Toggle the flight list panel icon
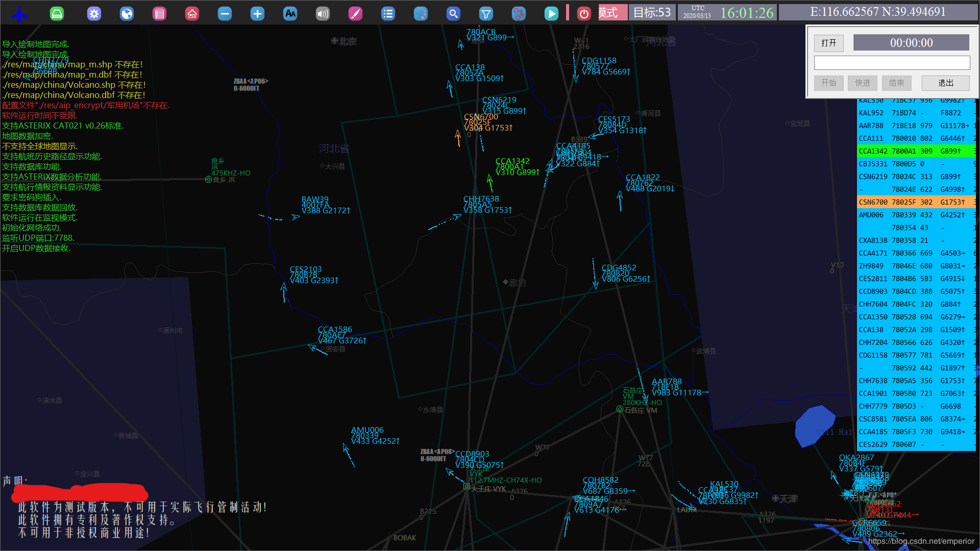 (388, 14)
